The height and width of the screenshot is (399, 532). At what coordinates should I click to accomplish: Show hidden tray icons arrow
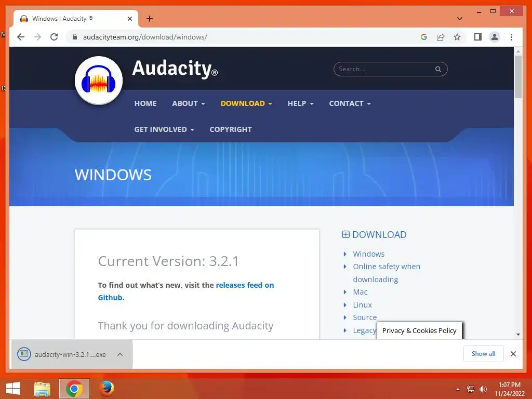tap(458, 389)
